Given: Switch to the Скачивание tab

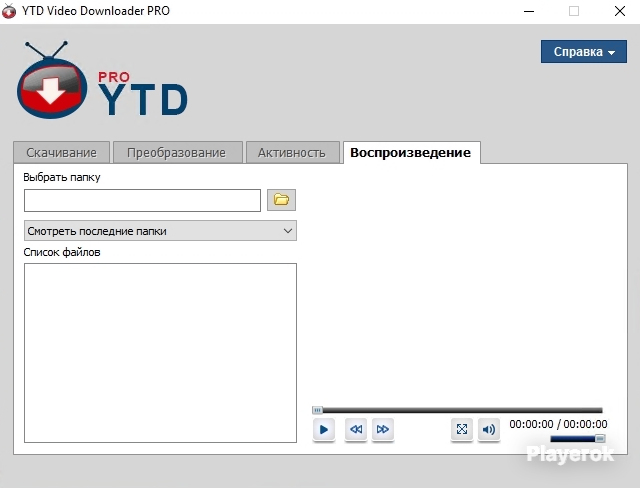Looking at the screenshot, I should [x=62, y=153].
